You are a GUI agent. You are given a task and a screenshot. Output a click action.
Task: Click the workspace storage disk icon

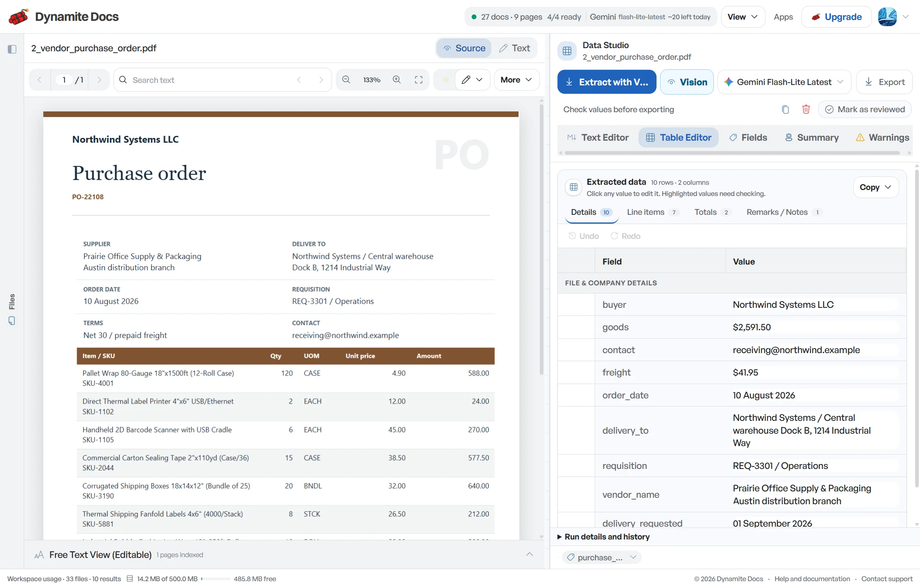point(130,579)
